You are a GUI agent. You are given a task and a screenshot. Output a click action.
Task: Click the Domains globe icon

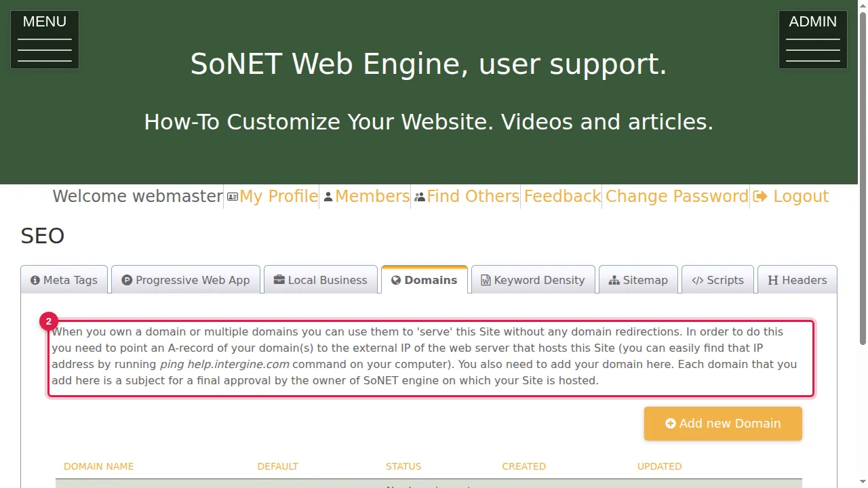pos(396,280)
